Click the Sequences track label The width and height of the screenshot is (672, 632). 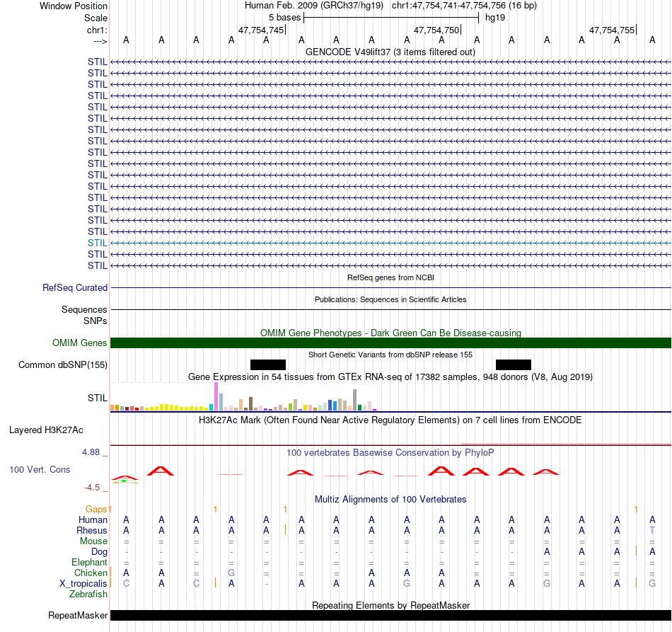(84, 309)
